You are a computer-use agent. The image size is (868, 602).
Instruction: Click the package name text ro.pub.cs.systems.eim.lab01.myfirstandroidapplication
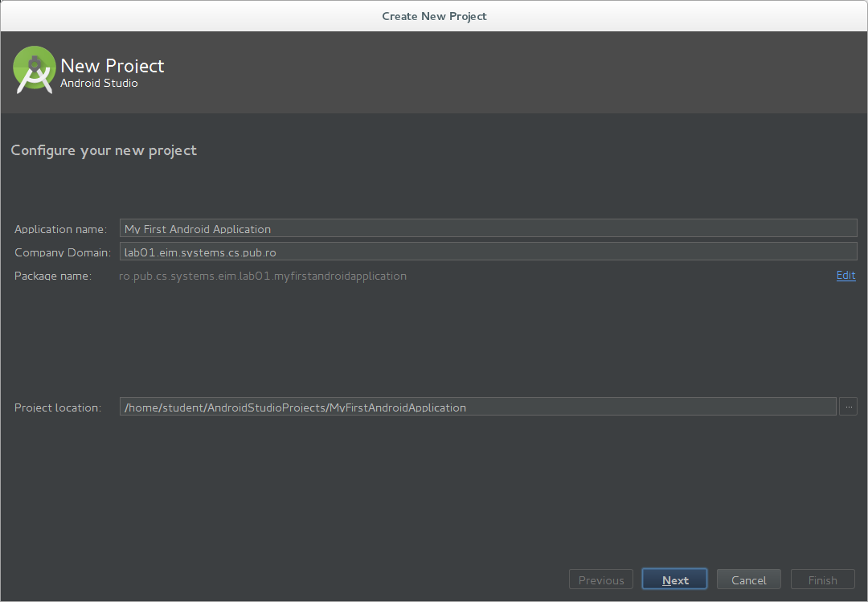tap(263, 276)
